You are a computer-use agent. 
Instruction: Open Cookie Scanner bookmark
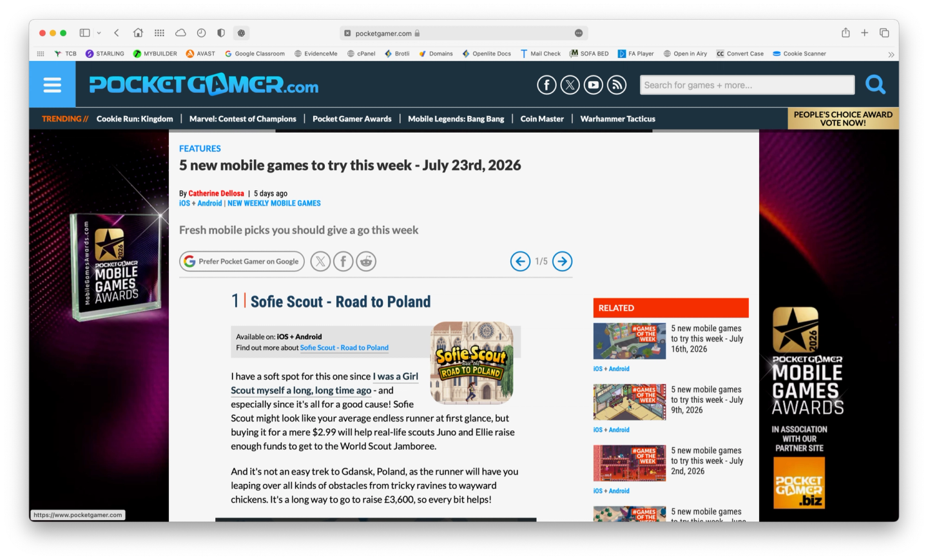coord(799,54)
